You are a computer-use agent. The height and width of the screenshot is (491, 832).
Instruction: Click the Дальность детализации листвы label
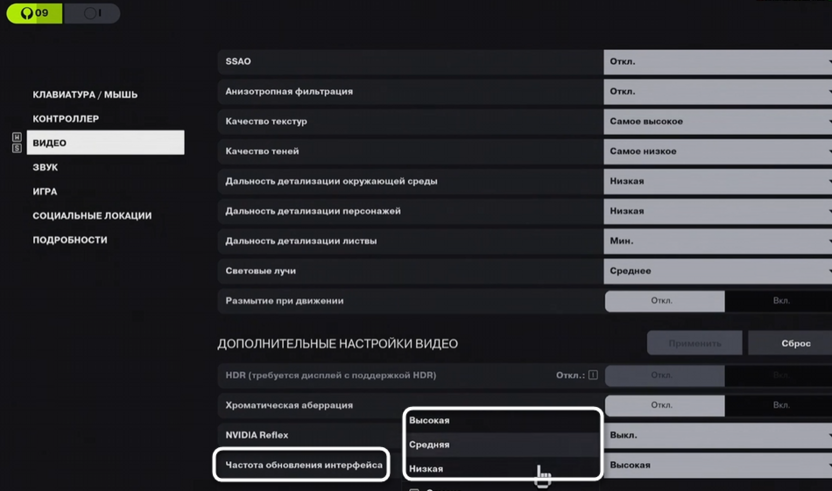tap(301, 241)
